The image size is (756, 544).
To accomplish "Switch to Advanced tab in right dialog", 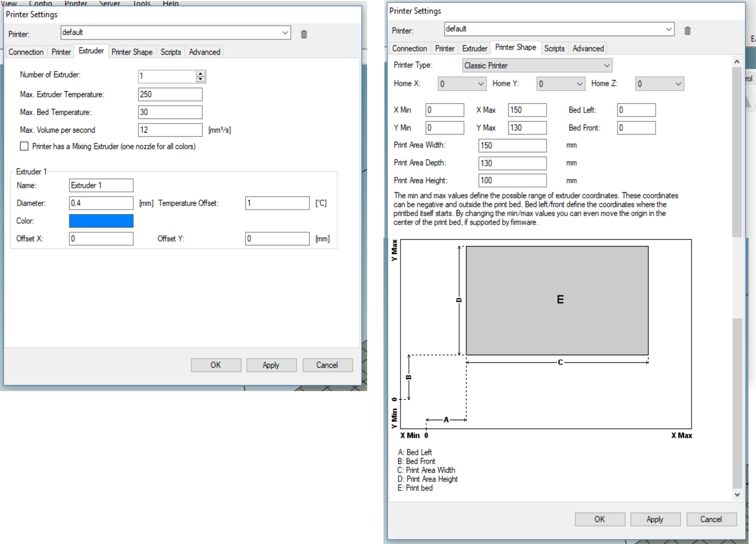I will pos(588,49).
